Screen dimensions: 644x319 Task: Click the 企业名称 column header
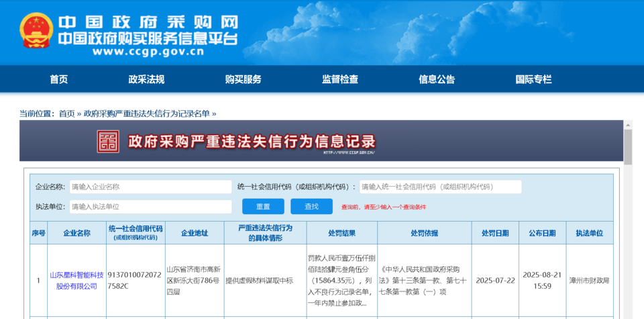[x=76, y=233]
